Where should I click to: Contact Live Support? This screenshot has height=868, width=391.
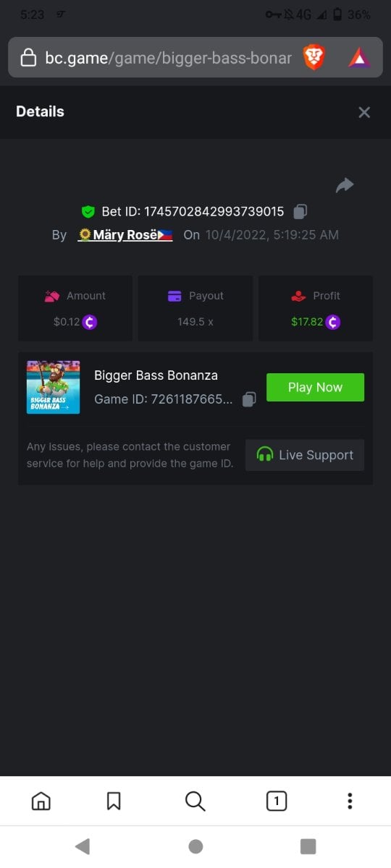point(305,455)
